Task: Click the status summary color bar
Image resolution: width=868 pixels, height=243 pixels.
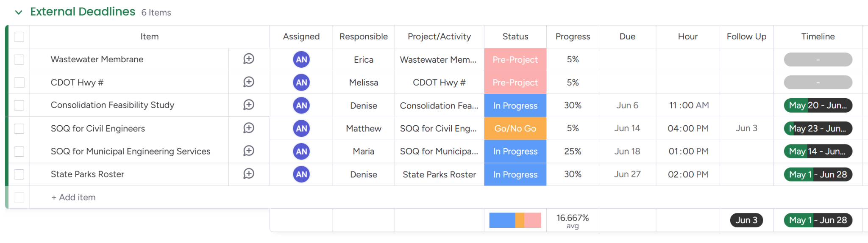Action: pos(515,220)
